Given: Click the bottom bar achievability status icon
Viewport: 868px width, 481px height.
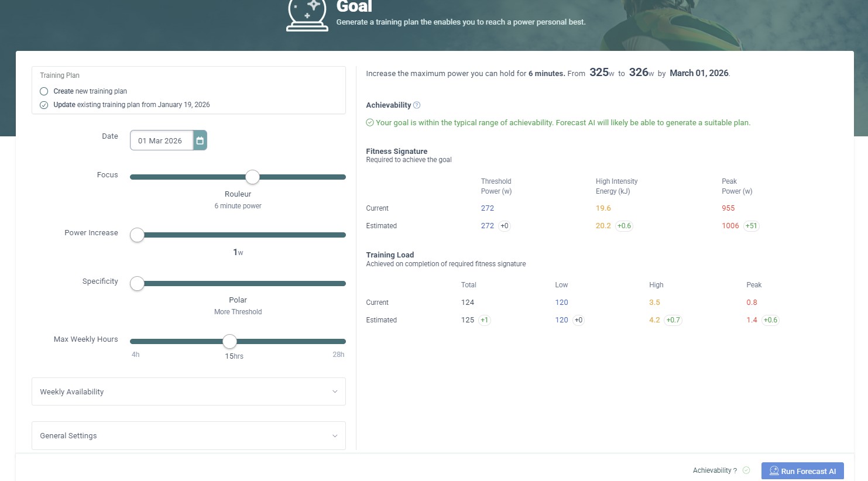Looking at the screenshot, I should coord(746,470).
